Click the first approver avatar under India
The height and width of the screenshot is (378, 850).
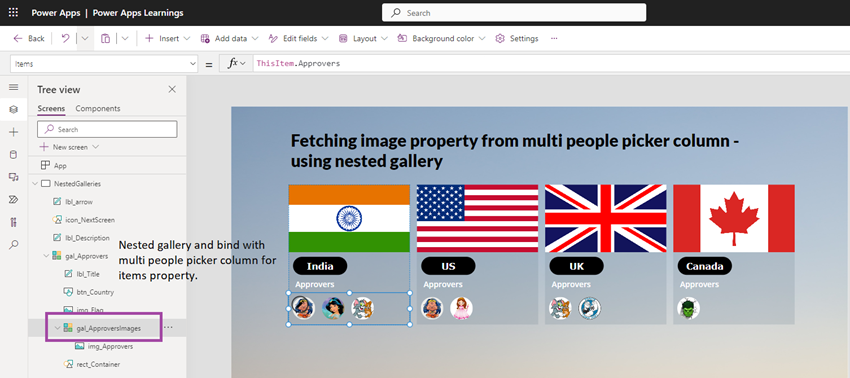coord(303,308)
